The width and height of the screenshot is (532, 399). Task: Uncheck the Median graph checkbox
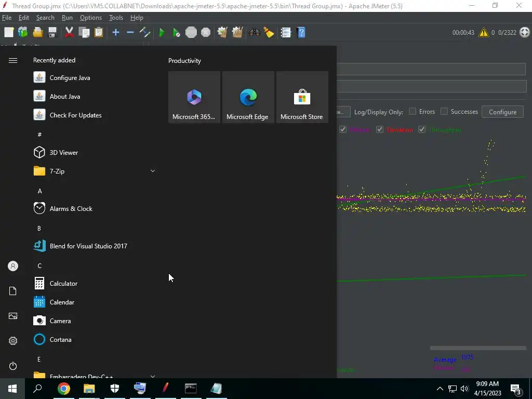pos(343,129)
